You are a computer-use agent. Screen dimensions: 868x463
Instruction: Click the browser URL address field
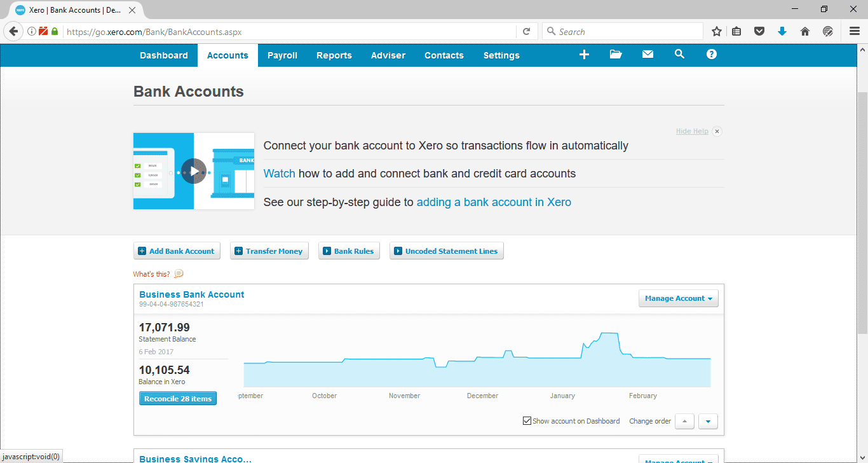point(289,31)
